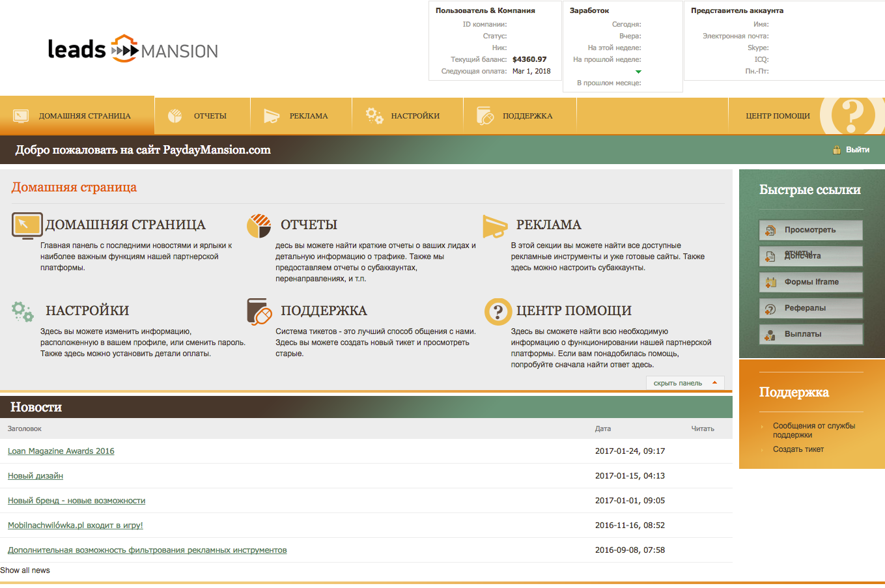Open the Рефералы quick link

pos(811,308)
